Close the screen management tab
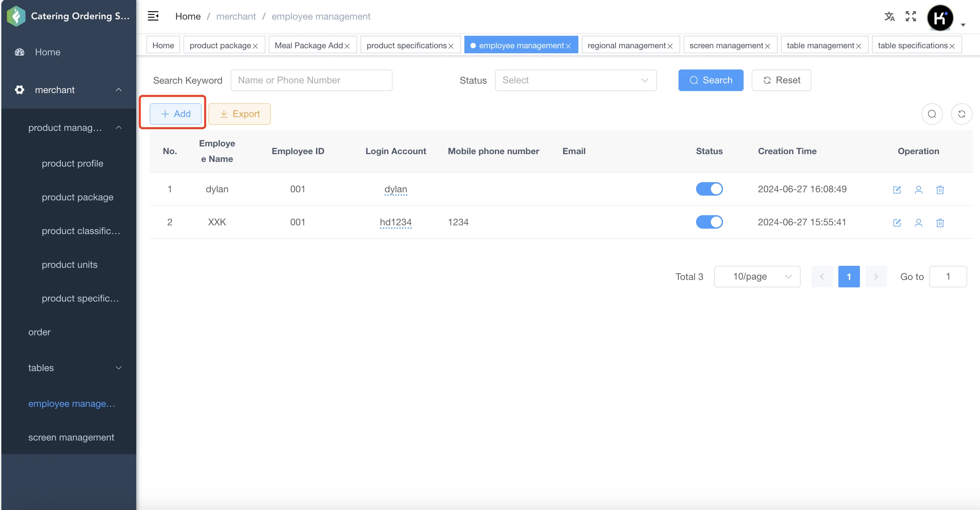Image resolution: width=980 pixels, height=510 pixels. point(767,46)
